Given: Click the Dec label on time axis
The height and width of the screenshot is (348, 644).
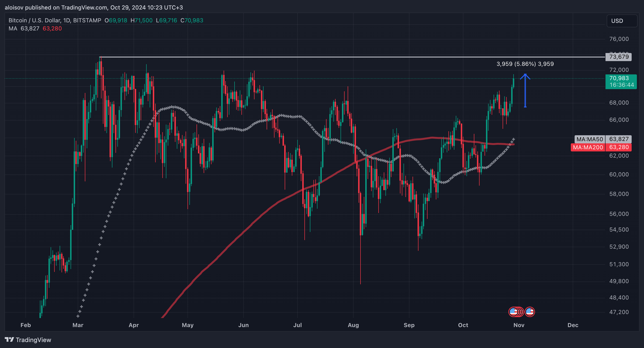Looking at the screenshot, I should click(573, 325).
